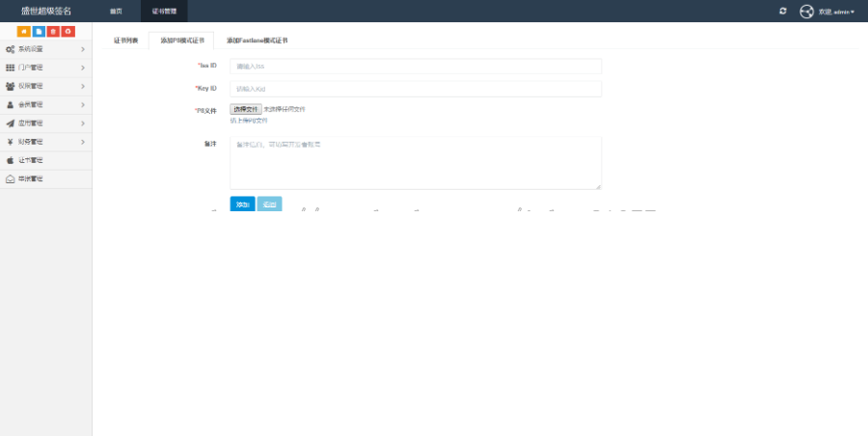Expand the 会员管理 sidebar chevron
Viewport: 868px width, 436px height.
pos(83,105)
